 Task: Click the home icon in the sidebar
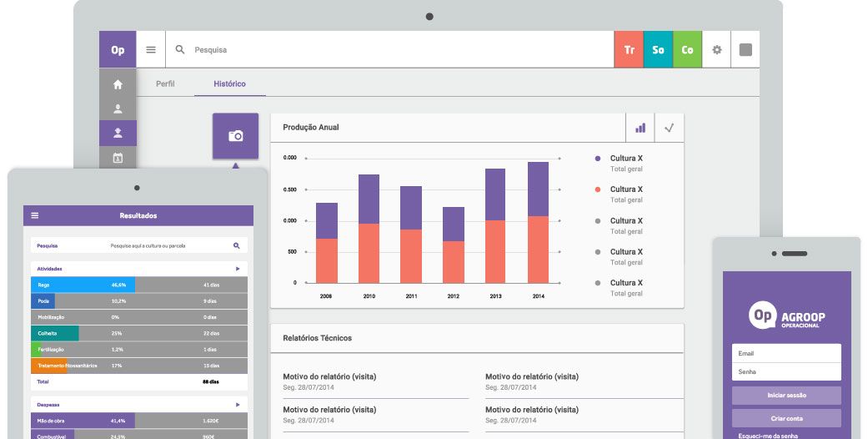118,84
